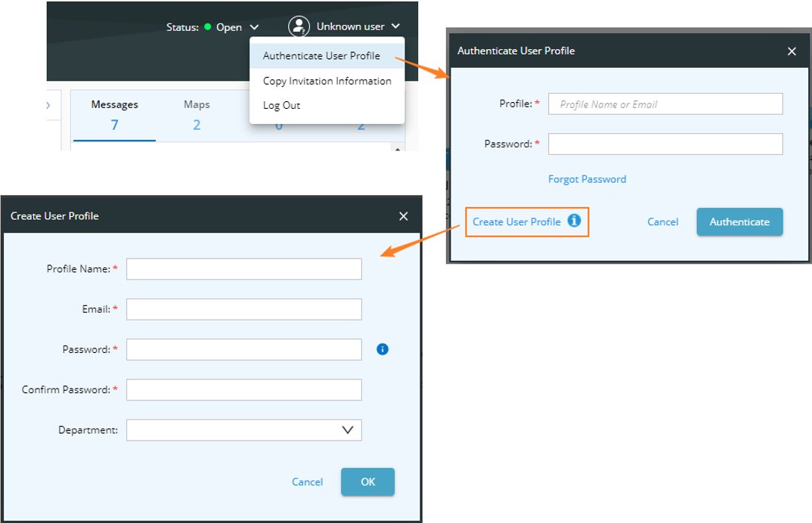Open the Unknown user dropdown menu

click(x=395, y=26)
